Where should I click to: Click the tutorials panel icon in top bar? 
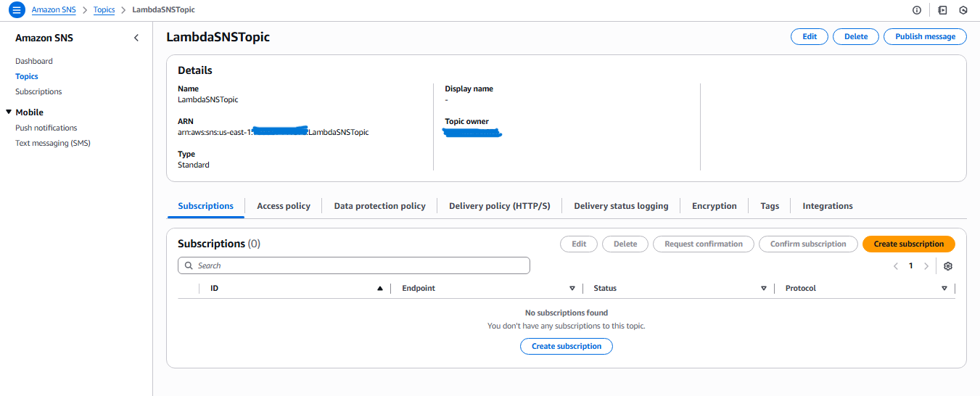coord(942,10)
